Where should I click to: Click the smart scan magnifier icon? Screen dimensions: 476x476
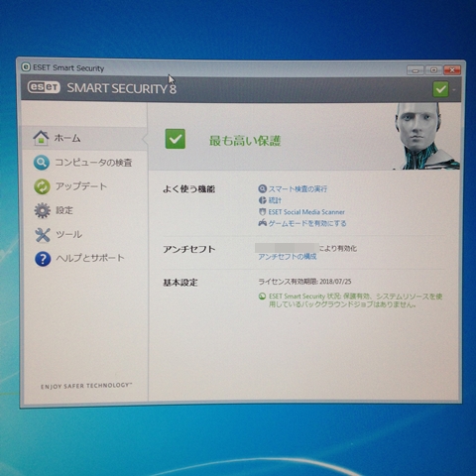point(262,188)
